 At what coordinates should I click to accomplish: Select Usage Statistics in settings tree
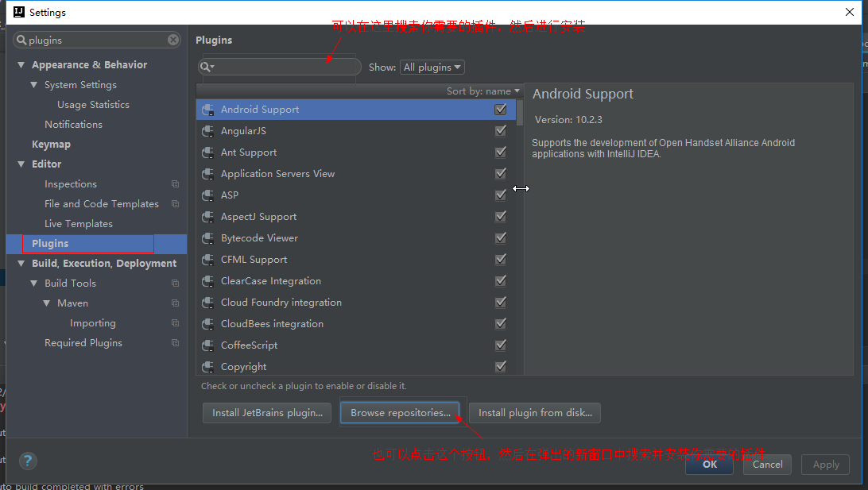[93, 105]
